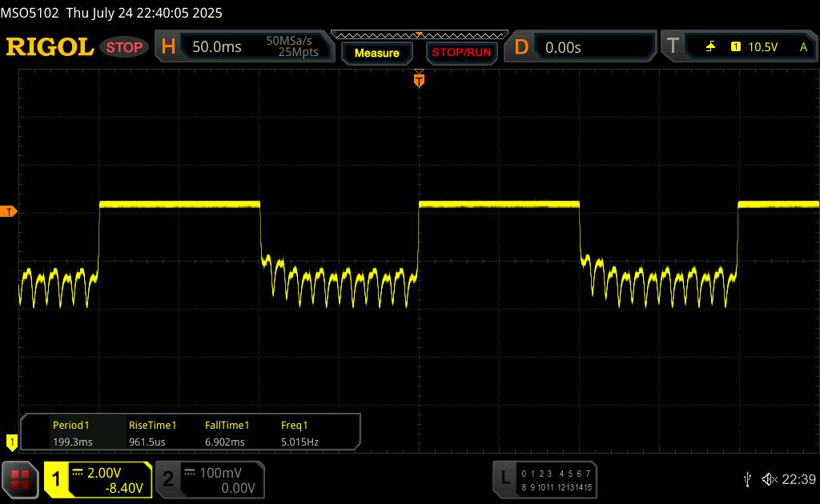
Task: Click the waveform memory position bar at top
Action: (419, 34)
